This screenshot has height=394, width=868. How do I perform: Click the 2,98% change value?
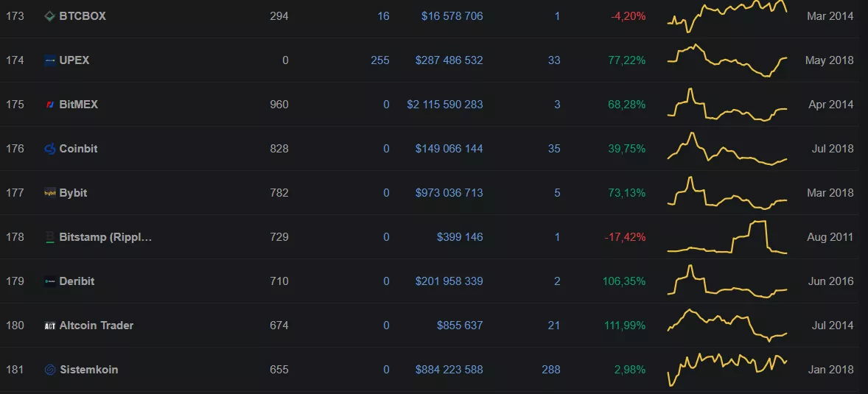click(x=630, y=370)
